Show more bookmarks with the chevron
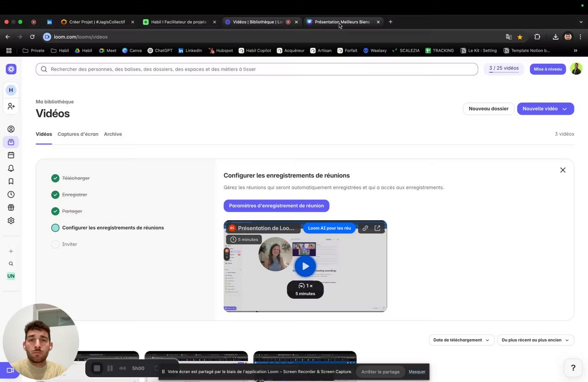 [x=576, y=51]
